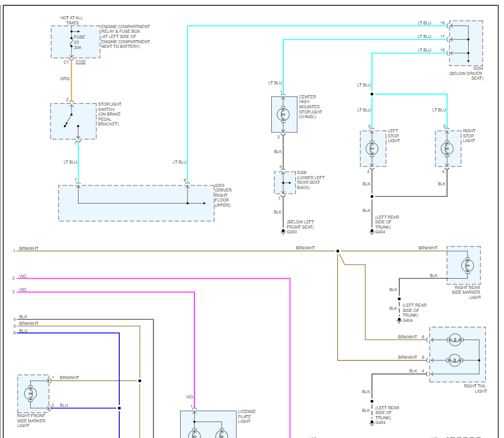504x438 pixels.
Task: Click the S306 splice at lower left rear seat
Action: pos(285,183)
